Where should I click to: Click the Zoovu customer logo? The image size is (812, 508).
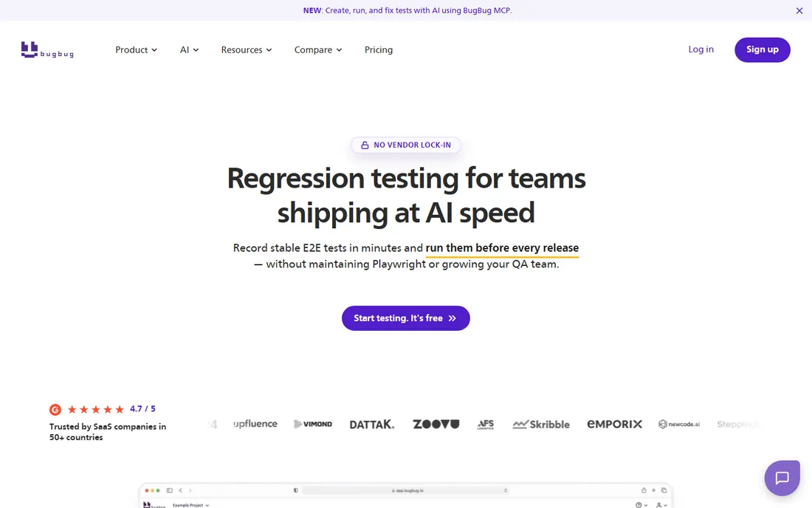pos(436,424)
